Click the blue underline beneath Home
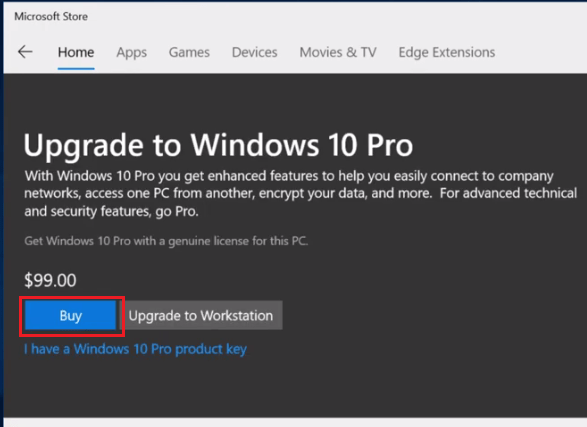 pyautogui.click(x=76, y=68)
